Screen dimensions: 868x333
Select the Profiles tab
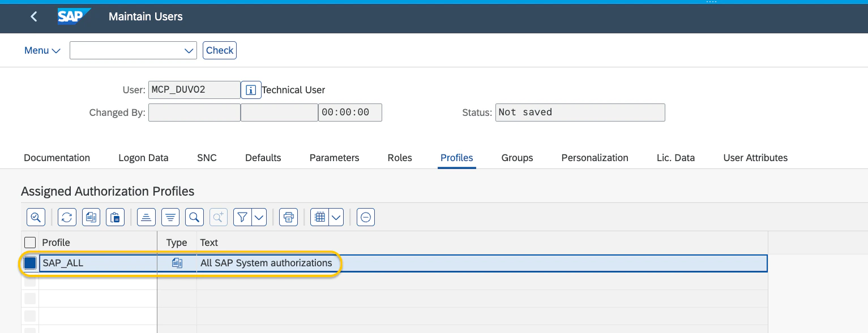point(457,158)
